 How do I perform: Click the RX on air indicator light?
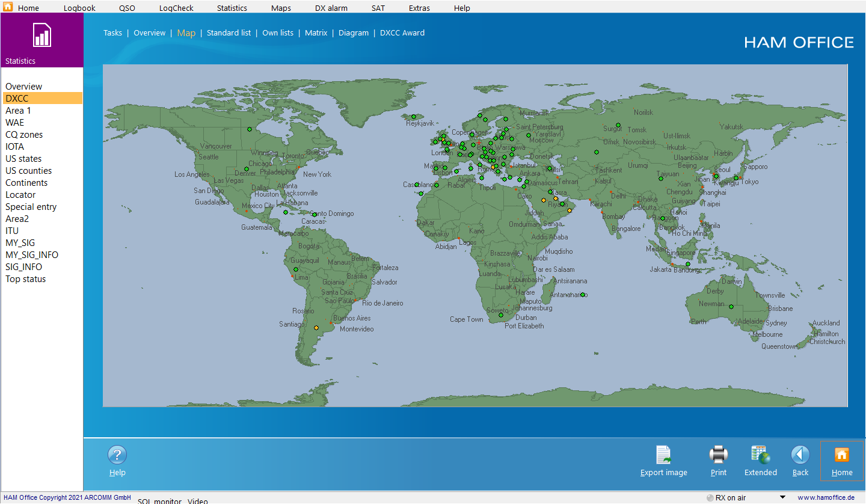[x=710, y=498]
